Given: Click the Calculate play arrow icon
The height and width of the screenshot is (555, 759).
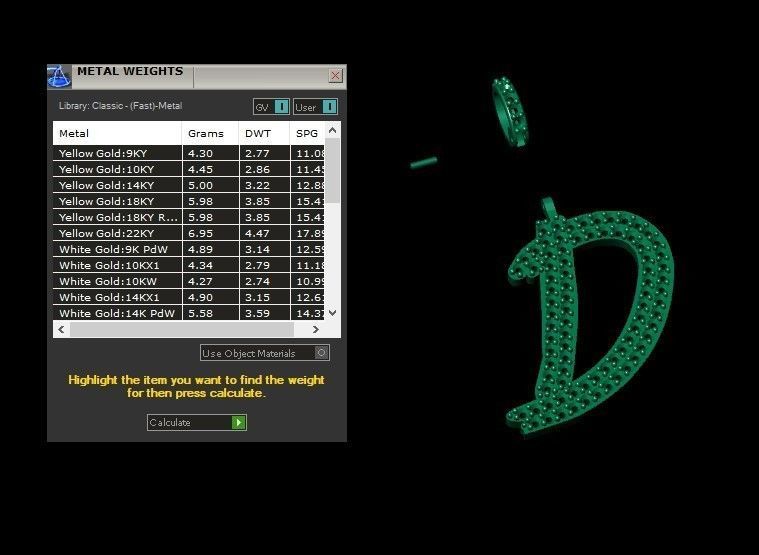Looking at the screenshot, I should pos(238,422).
